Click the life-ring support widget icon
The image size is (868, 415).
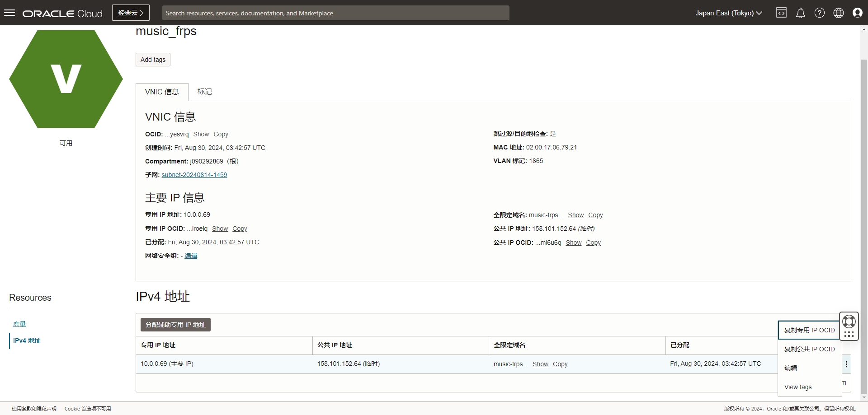click(849, 322)
